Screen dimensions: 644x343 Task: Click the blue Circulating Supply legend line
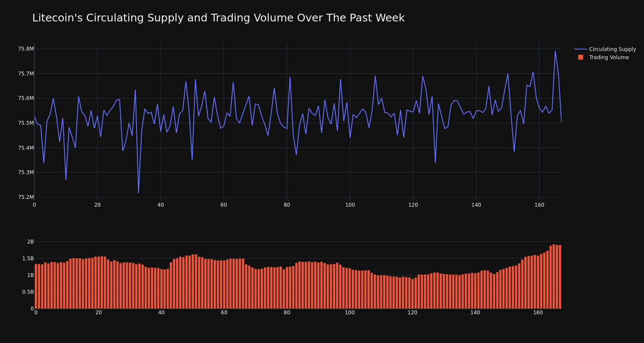click(580, 49)
